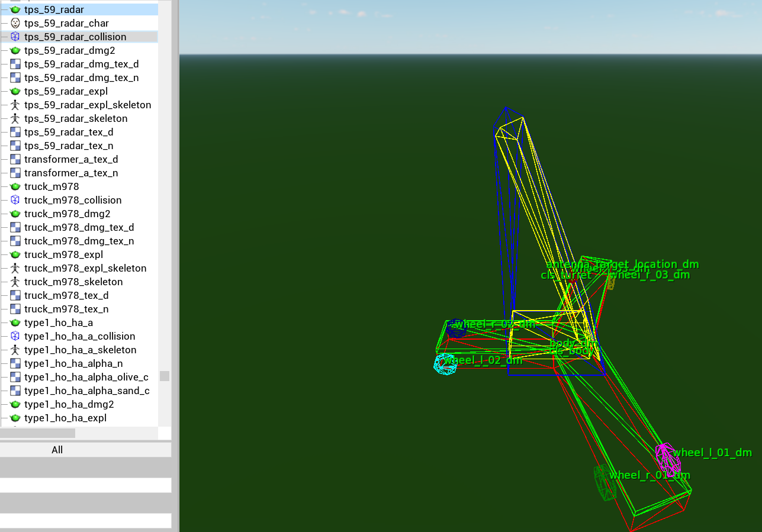Open the tps_59_radar_tex_n entry
The width and height of the screenshot is (762, 532).
69,146
